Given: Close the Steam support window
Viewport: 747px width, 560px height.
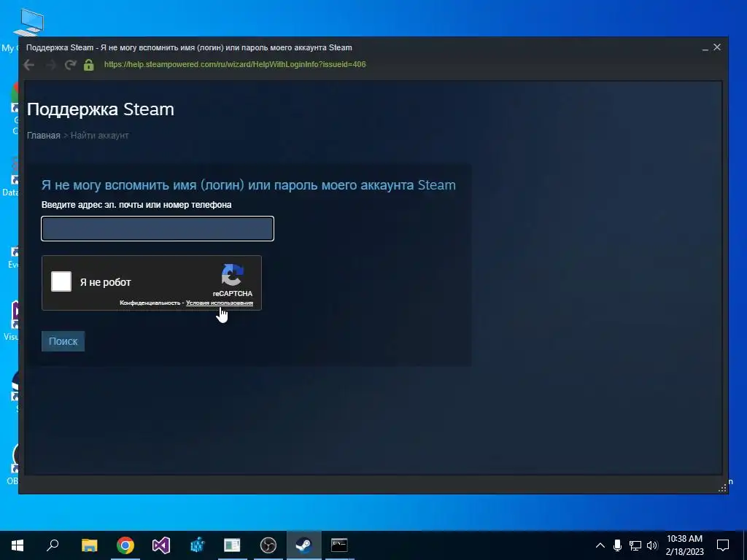Looking at the screenshot, I should pyautogui.click(x=717, y=47).
